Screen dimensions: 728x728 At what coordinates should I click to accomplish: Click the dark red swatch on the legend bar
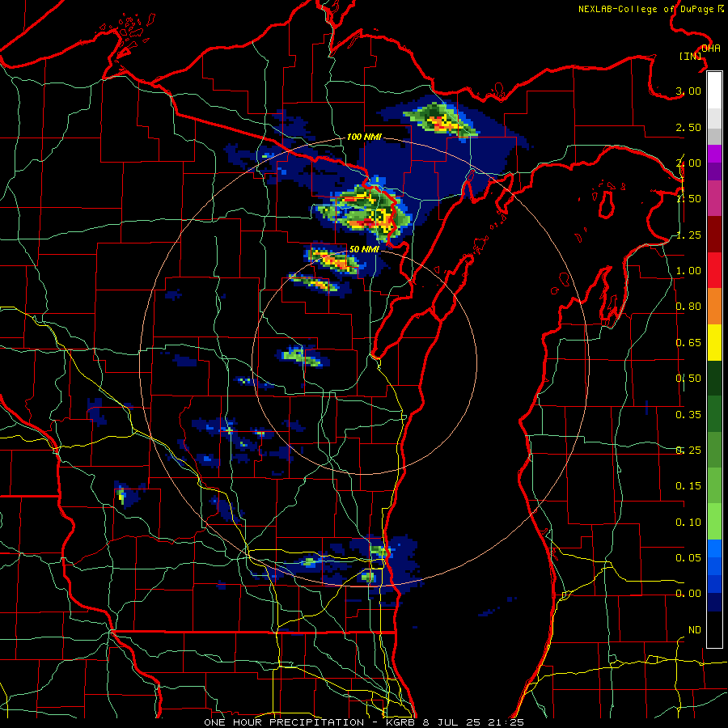(x=714, y=235)
